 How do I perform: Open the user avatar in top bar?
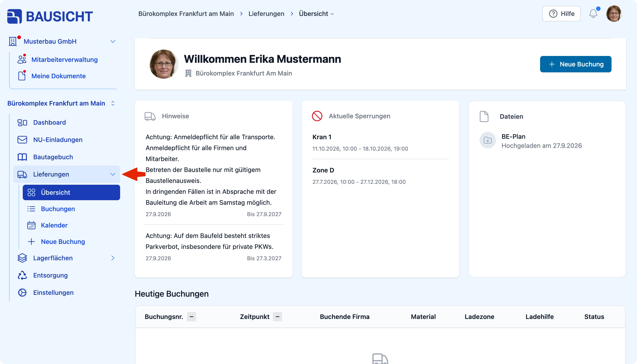(x=614, y=13)
